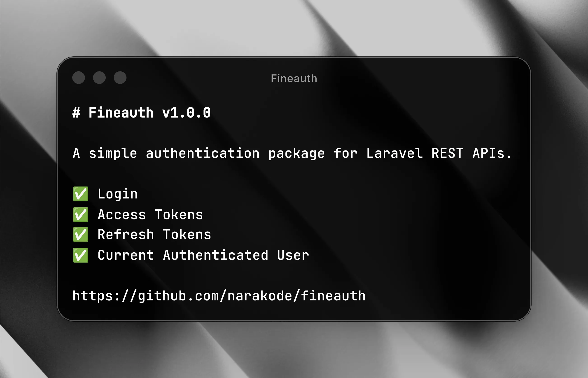Click checkmark beside Current Authenticated User
The image size is (588, 378).
coord(81,255)
